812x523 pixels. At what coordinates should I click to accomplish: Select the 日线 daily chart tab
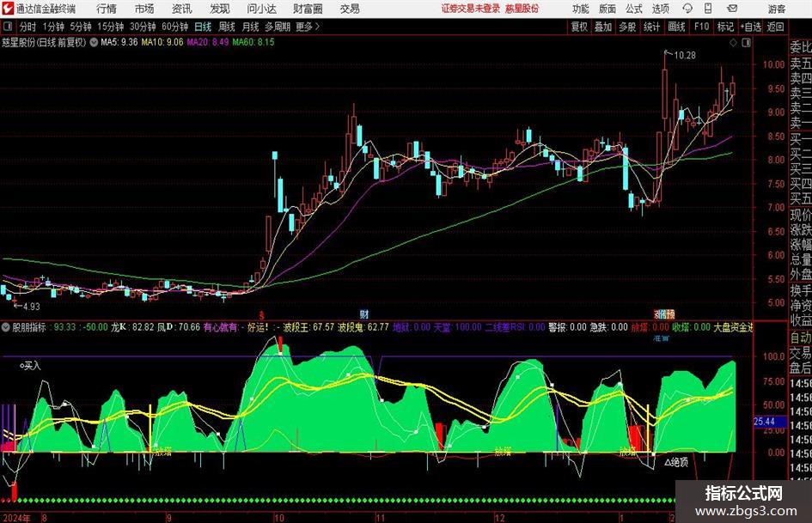click(x=203, y=27)
